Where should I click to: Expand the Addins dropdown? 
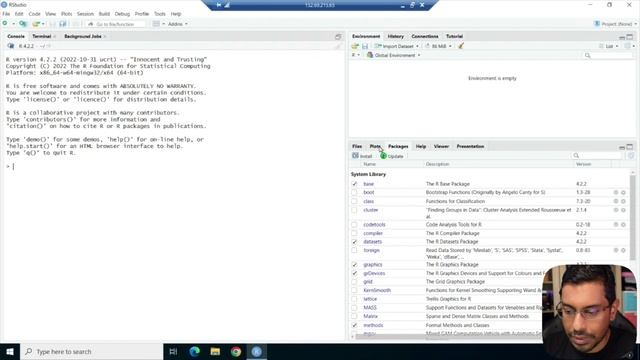coord(178,24)
